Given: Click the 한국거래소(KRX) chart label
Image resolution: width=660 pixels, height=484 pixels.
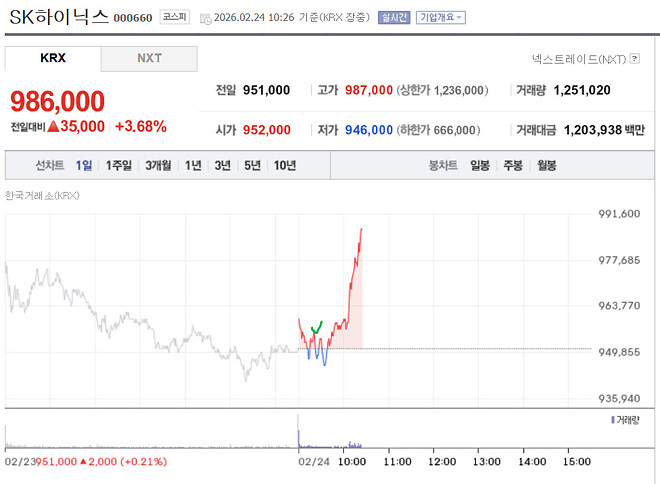Looking at the screenshot, I should 42,196.
